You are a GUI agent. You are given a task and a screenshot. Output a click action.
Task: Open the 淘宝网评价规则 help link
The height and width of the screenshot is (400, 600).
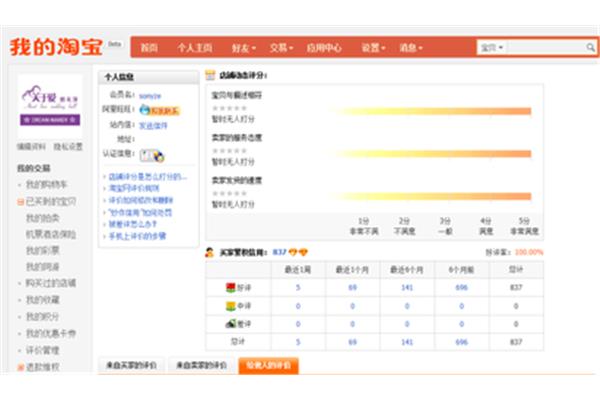point(134,188)
